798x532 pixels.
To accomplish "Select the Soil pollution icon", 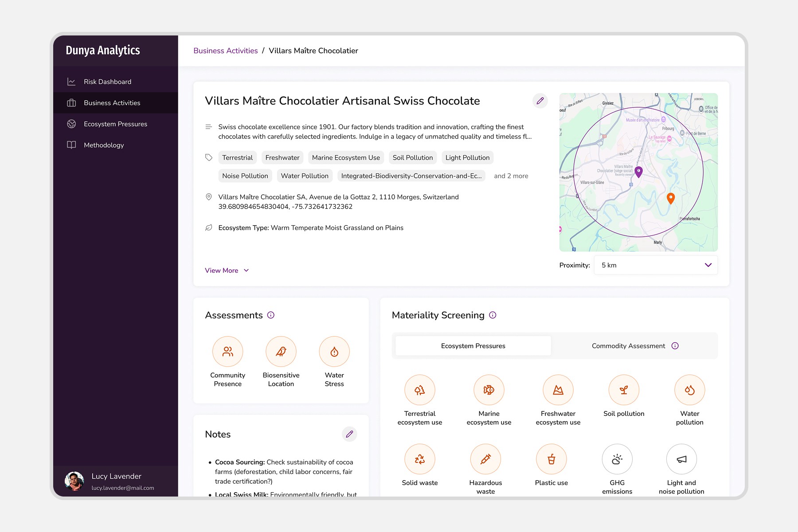I will pos(624,390).
